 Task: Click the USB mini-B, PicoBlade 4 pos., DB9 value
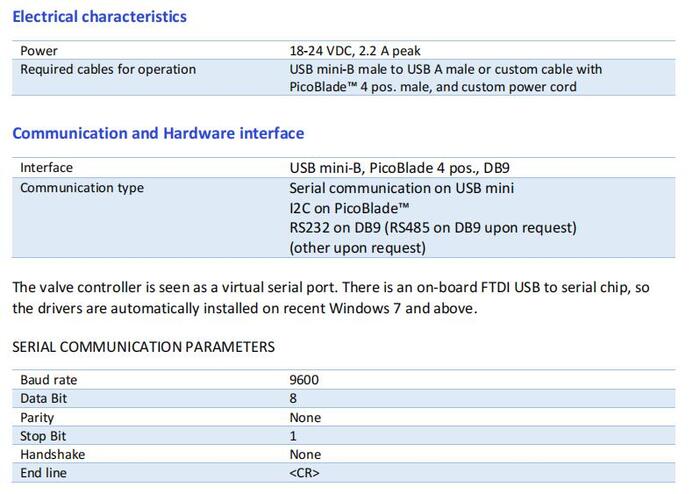coord(400,168)
